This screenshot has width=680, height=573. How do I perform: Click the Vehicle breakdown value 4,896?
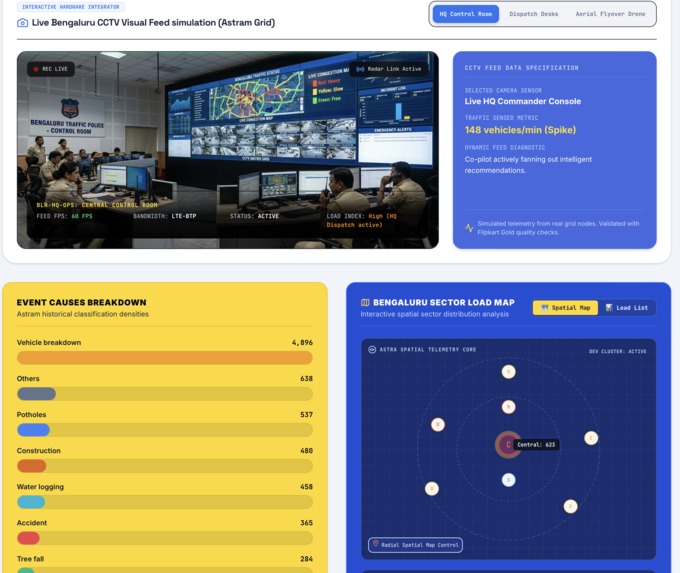pos(302,342)
